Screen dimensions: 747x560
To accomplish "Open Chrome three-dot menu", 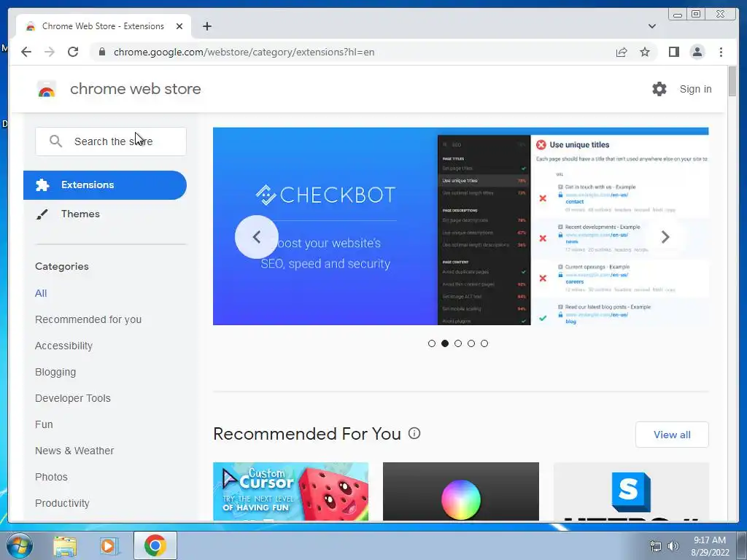I will pos(721,52).
